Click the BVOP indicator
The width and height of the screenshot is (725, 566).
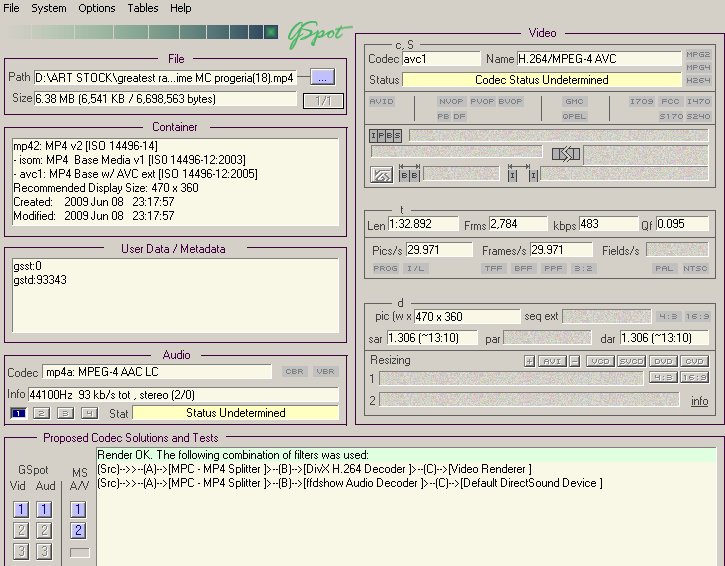510,101
